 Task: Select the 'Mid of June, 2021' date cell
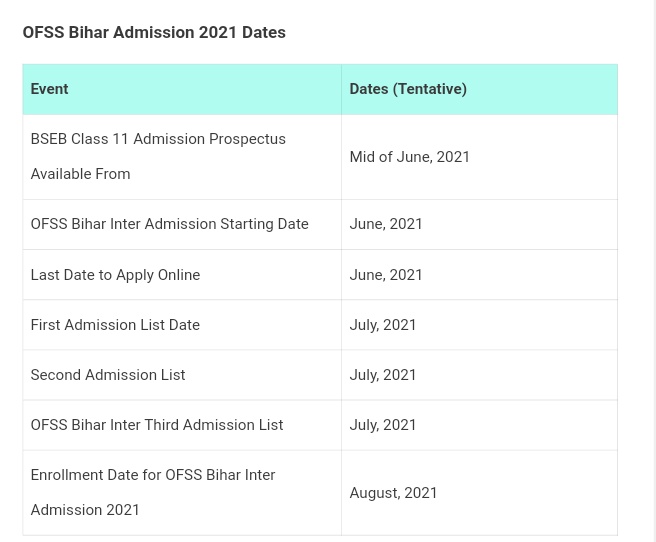point(409,157)
